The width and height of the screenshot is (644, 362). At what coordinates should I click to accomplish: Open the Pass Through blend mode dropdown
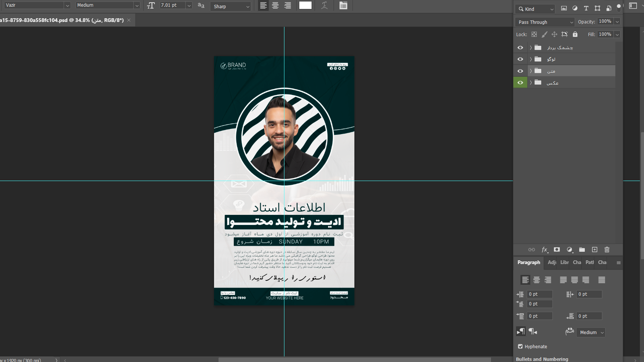click(545, 22)
